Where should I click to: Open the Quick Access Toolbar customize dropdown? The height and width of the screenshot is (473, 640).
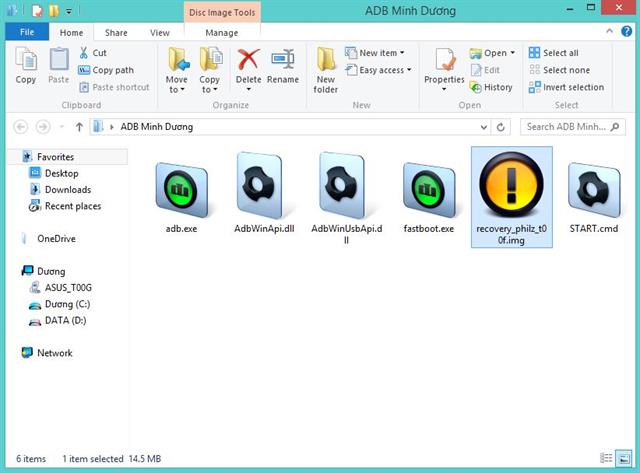click(x=69, y=11)
